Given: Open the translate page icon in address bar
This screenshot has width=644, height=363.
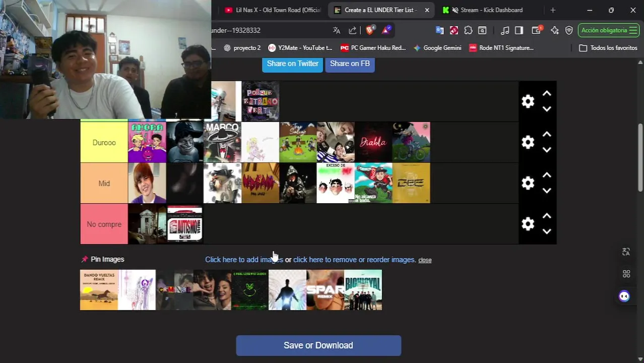Looking at the screenshot, I should 337,30.
